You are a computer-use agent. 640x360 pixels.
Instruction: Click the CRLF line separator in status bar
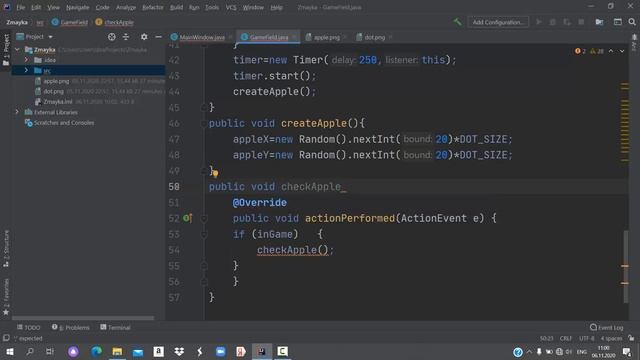coord(566,338)
